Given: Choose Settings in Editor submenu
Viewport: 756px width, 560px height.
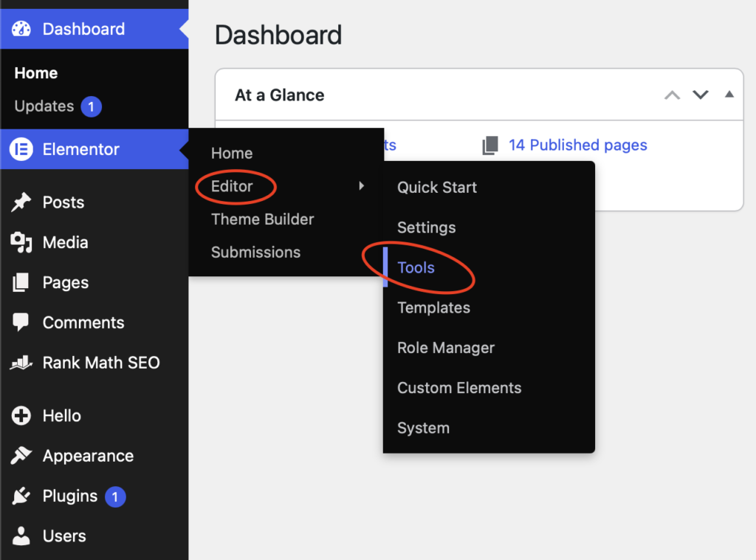Looking at the screenshot, I should pyautogui.click(x=426, y=228).
